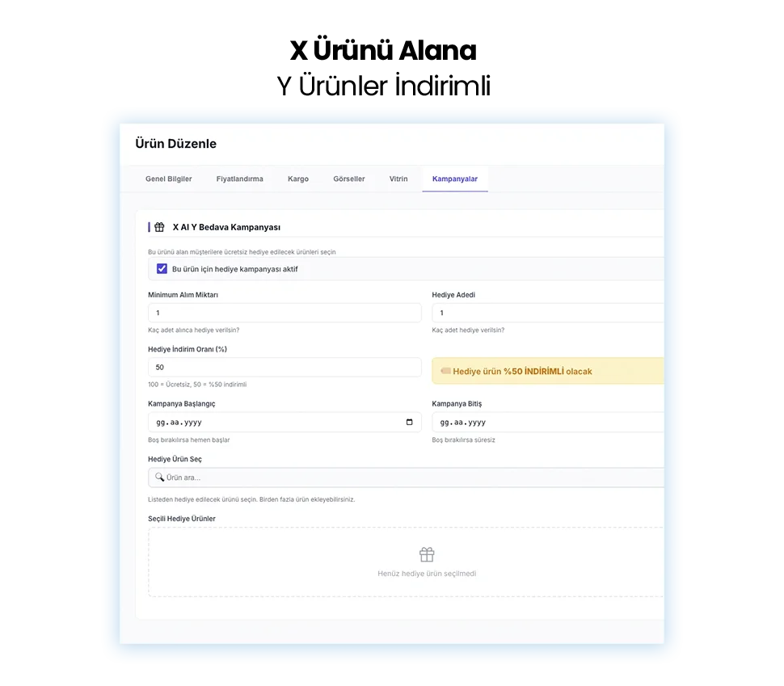Open the calendar picker in Kampanya Başlangıç
784x686 pixels.
point(409,422)
